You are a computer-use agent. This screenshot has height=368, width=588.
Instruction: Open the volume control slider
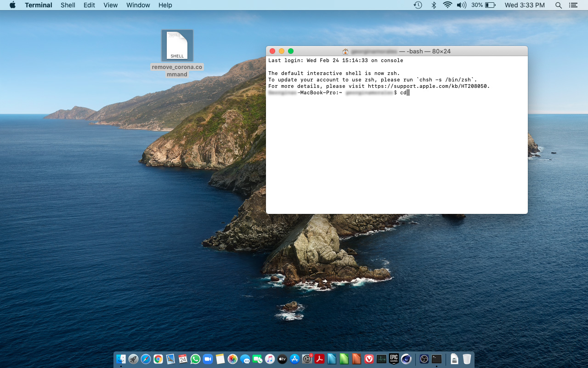click(461, 5)
